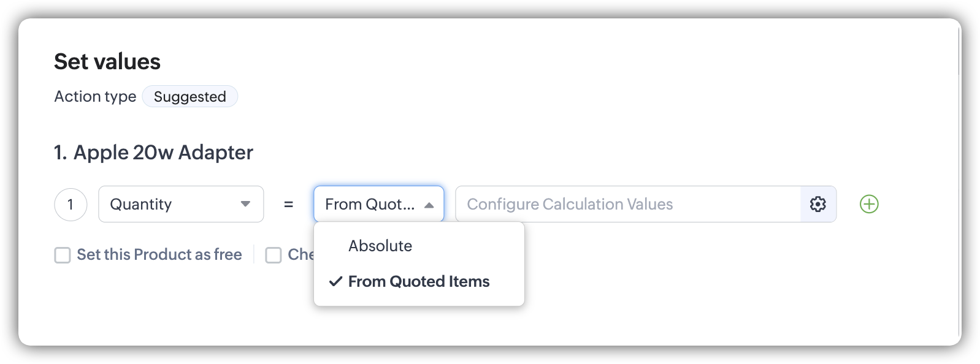Screen dimensions: 980x364
Task: Click the Suggested action type badge
Action: pyautogui.click(x=189, y=97)
